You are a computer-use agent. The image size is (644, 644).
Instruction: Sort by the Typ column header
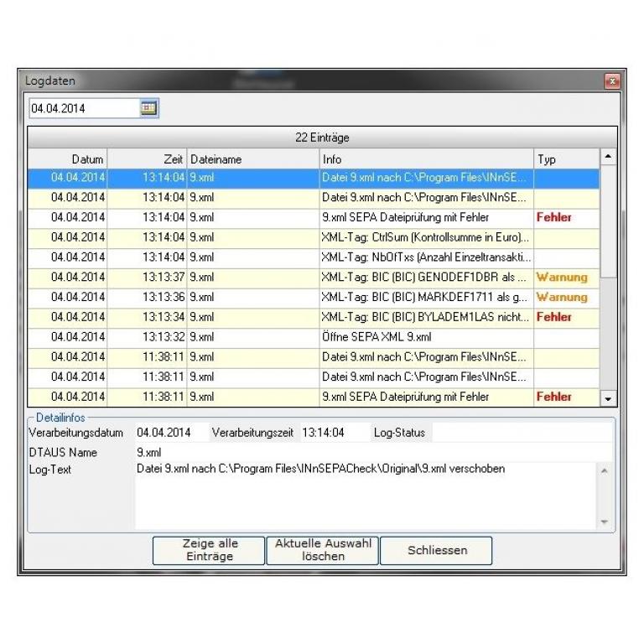pyautogui.click(x=565, y=158)
